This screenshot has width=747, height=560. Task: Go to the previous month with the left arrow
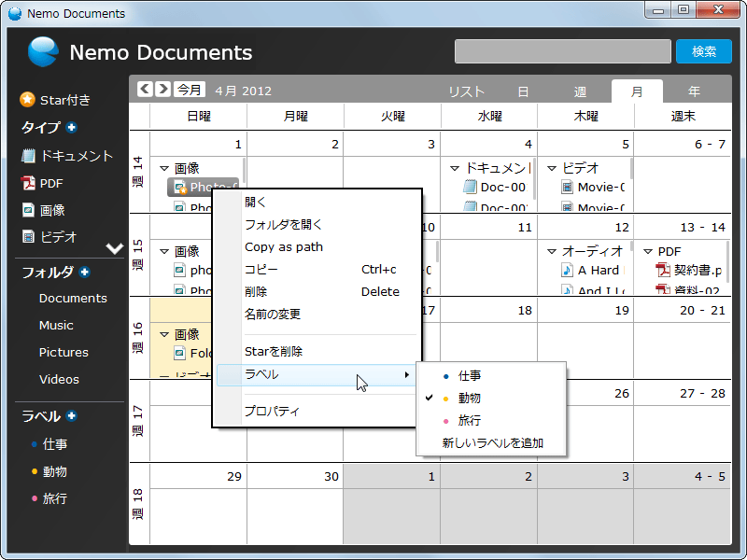(145, 89)
